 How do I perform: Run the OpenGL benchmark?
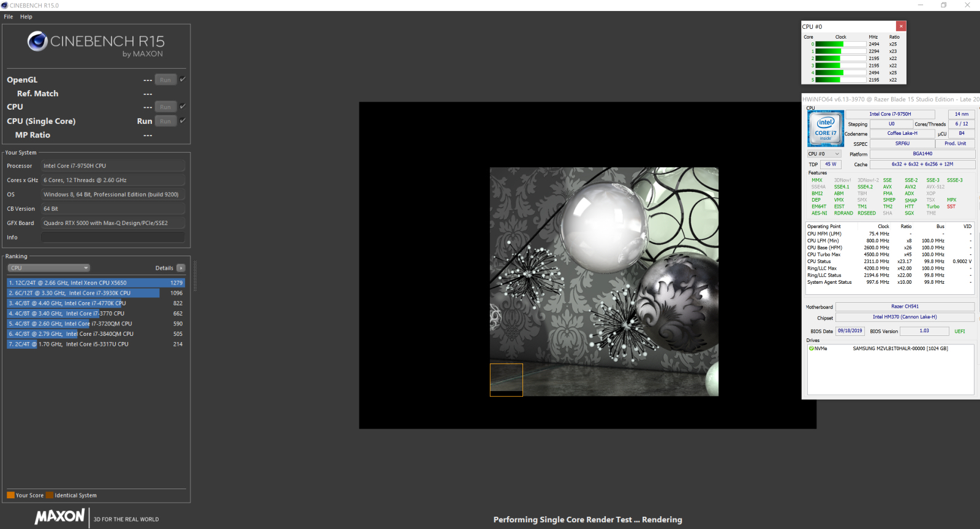tap(165, 80)
